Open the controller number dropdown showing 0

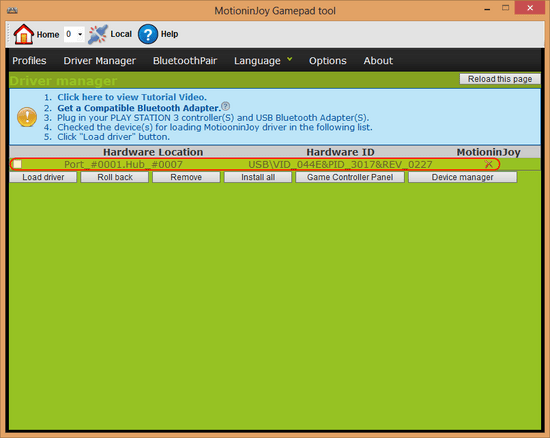click(74, 34)
